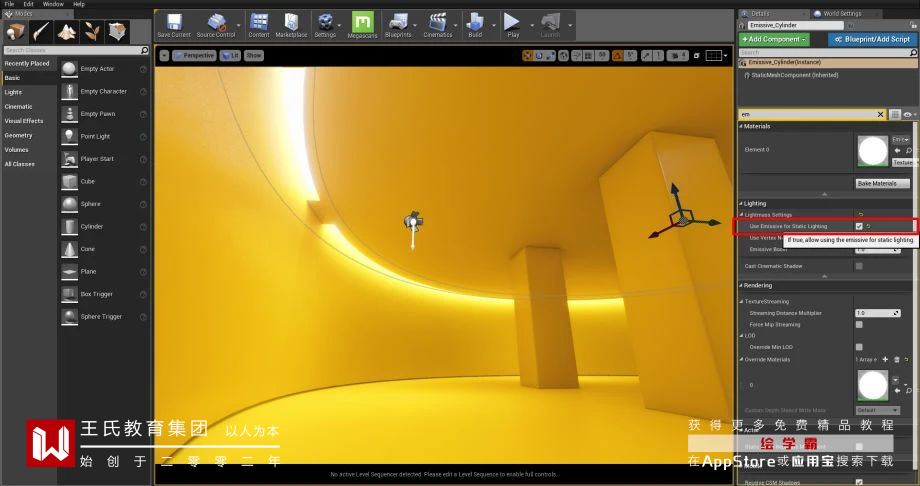Select the Landscape mode icon
The height and width of the screenshot is (486, 920).
[66, 31]
